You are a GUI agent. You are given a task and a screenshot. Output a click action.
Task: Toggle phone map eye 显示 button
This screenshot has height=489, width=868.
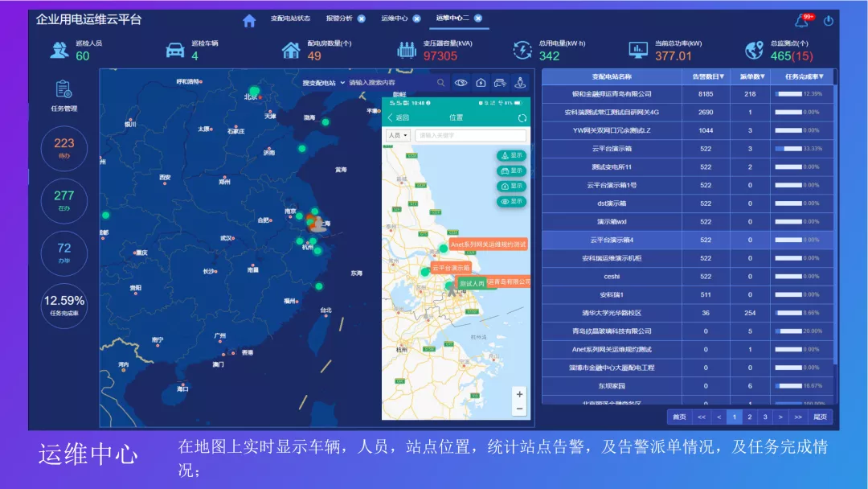click(x=511, y=202)
